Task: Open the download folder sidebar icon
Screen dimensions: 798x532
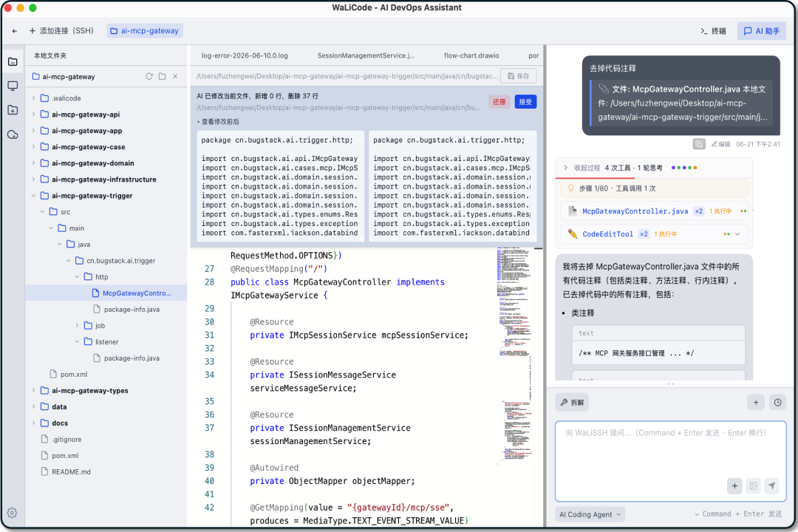Action: [13, 110]
